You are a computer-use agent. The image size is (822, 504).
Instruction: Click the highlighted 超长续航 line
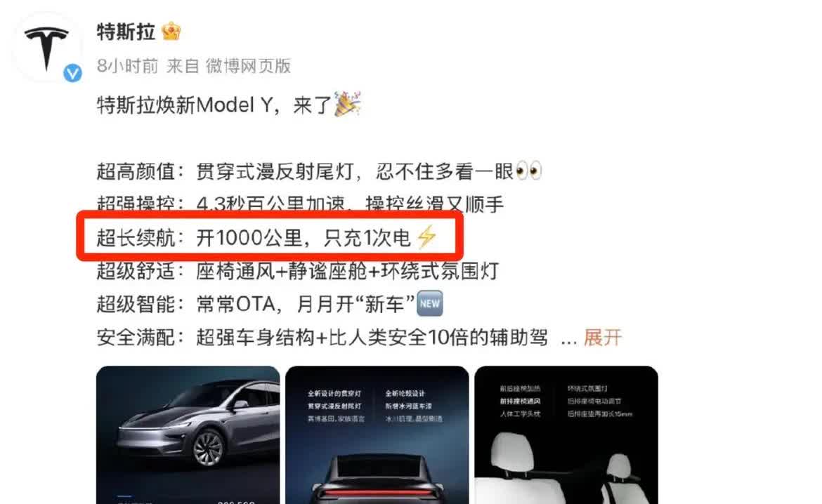pyautogui.click(x=267, y=237)
